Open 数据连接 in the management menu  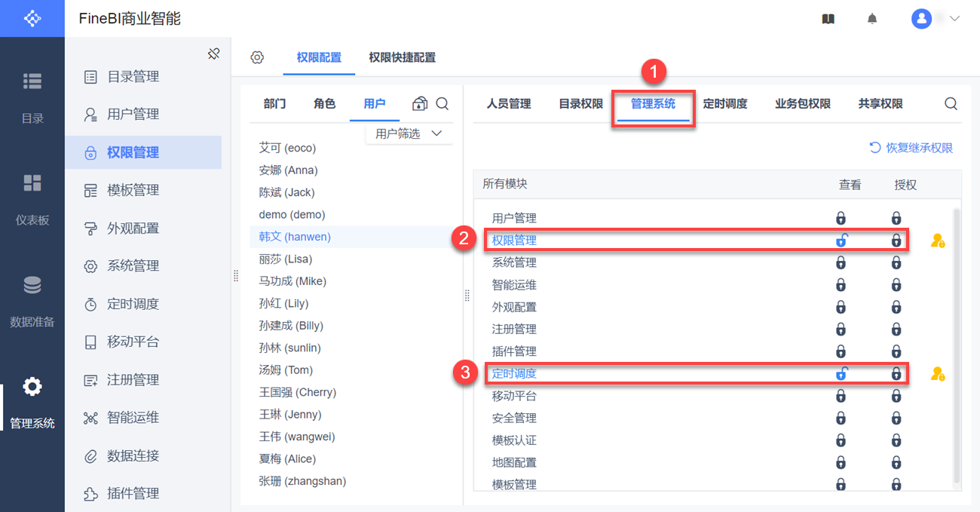(143, 455)
